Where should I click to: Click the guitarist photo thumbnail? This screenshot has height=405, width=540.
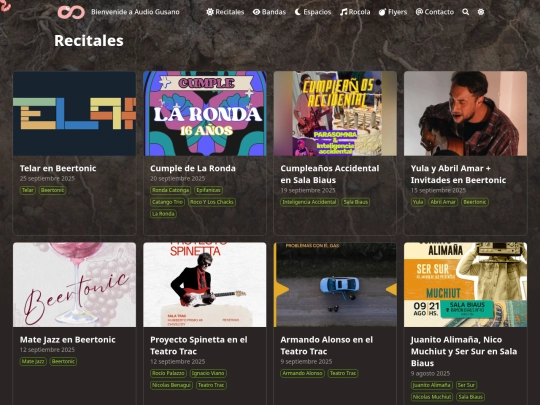coord(465,114)
